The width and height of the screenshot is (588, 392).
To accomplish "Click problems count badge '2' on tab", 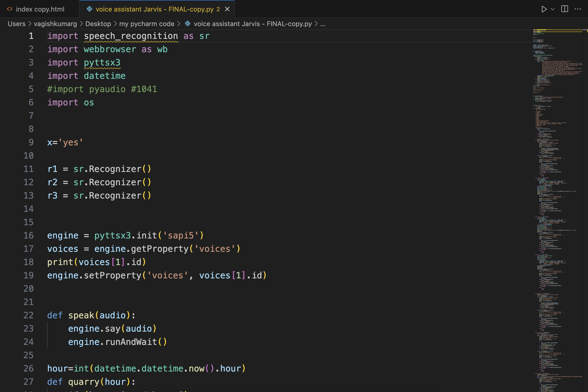I will pyautogui.click(x=218, y=9).
